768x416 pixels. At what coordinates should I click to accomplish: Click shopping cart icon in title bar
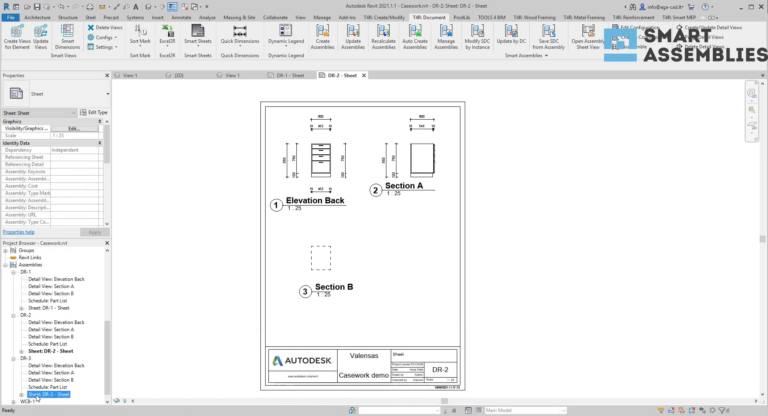[691, 7]
